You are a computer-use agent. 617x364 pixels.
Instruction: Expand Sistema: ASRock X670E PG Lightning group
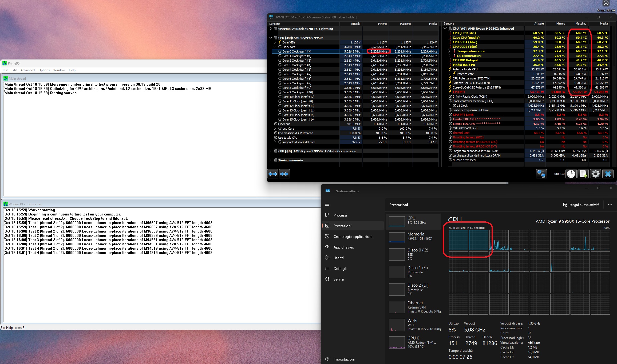pos(271,29)
